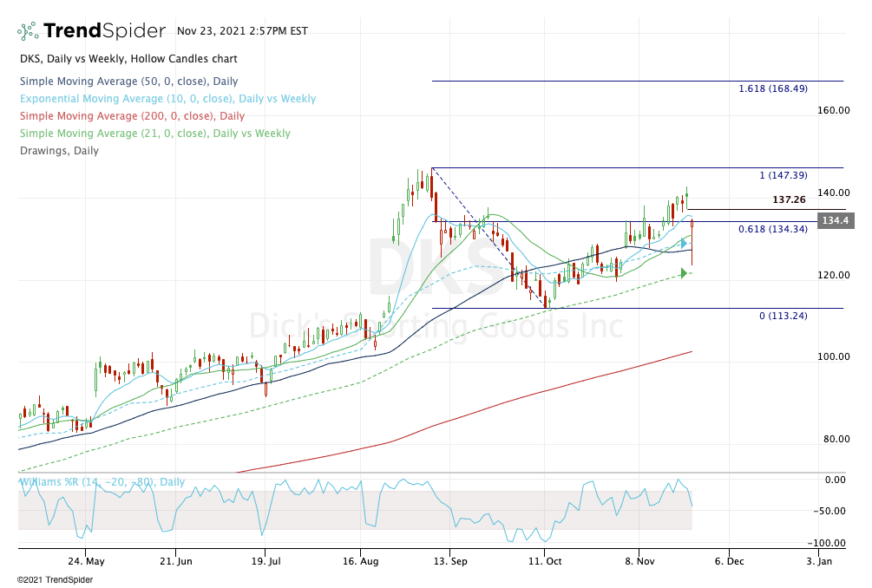
Task: Click the 'DKS, Daily vs Weekly, Hollow Candles chart' title
Action: 128,59
